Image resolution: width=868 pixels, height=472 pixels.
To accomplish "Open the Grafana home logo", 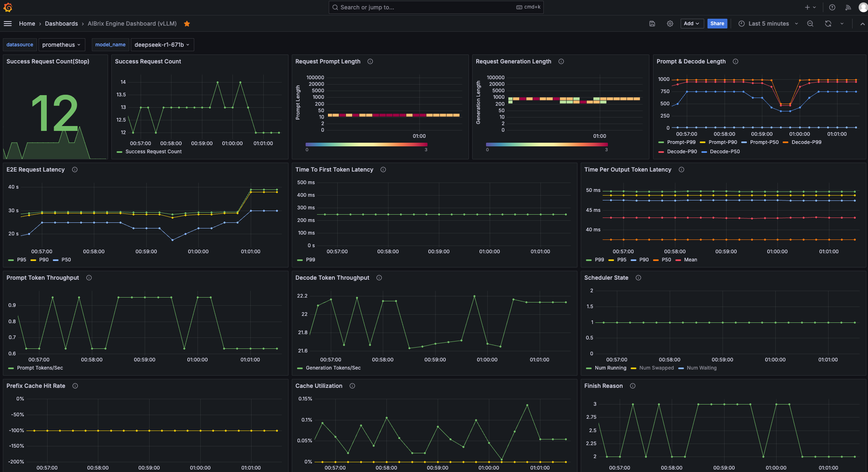I will tap(8, 7).
